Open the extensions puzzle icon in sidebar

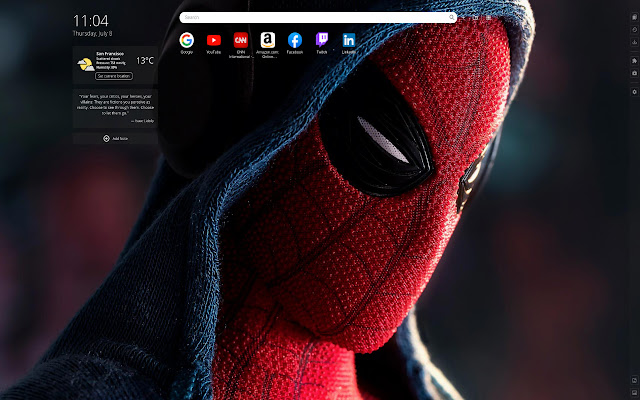click(x=634, y=61)
